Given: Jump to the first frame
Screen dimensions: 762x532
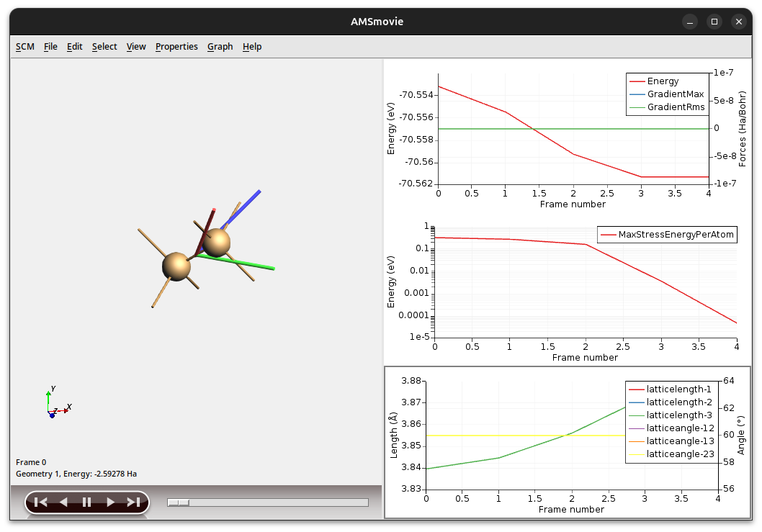Looking at the screenshot, I should [40, 502].
